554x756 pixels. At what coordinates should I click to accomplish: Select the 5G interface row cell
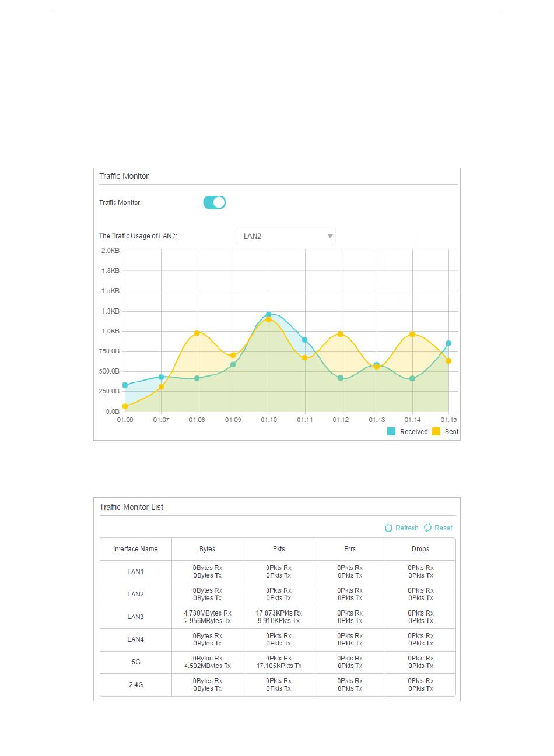click(135, 662)
